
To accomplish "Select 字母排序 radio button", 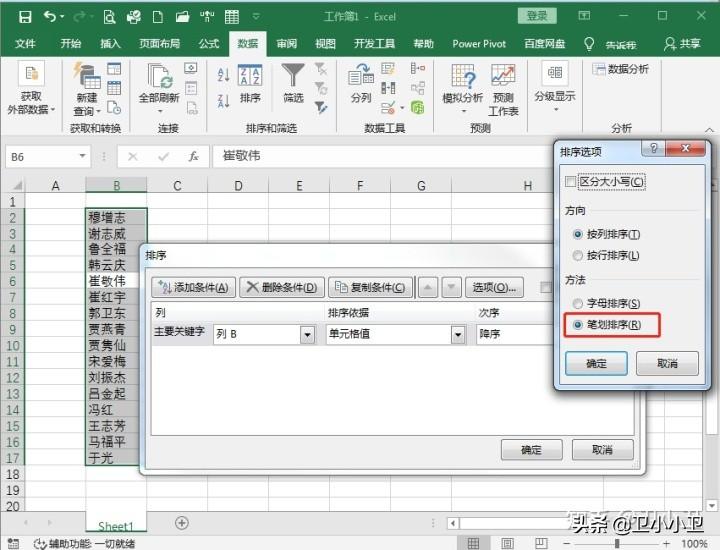I will (578, 303).
